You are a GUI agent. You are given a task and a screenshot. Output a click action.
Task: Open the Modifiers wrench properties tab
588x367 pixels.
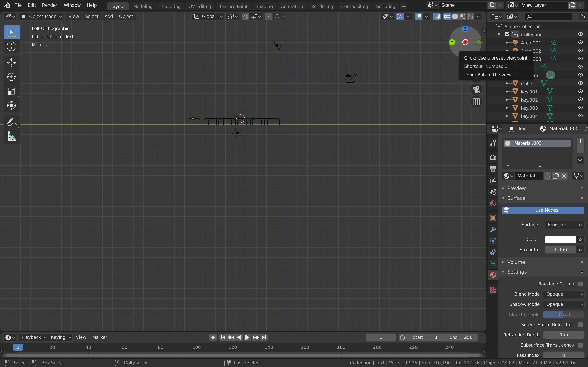pos(493,229)
